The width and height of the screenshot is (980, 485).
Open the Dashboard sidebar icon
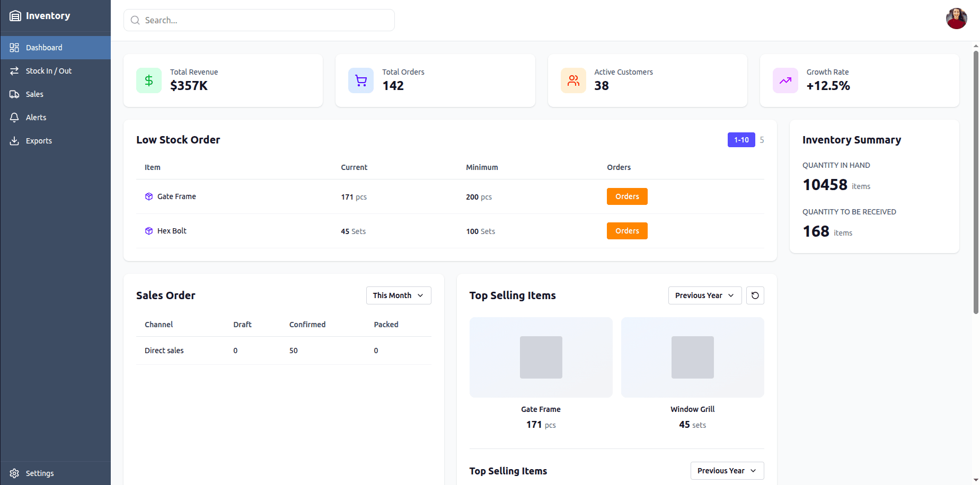pyautogui.click(x=14, y=47)
